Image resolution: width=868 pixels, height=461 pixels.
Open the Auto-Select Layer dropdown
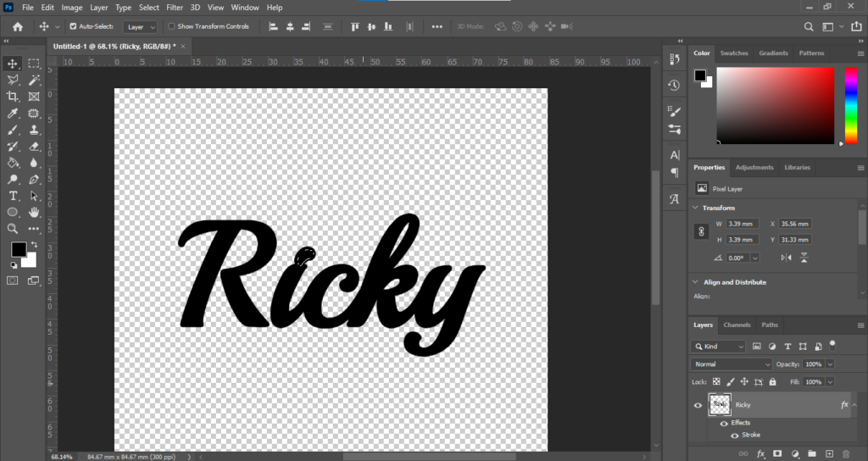coord(140,26)
